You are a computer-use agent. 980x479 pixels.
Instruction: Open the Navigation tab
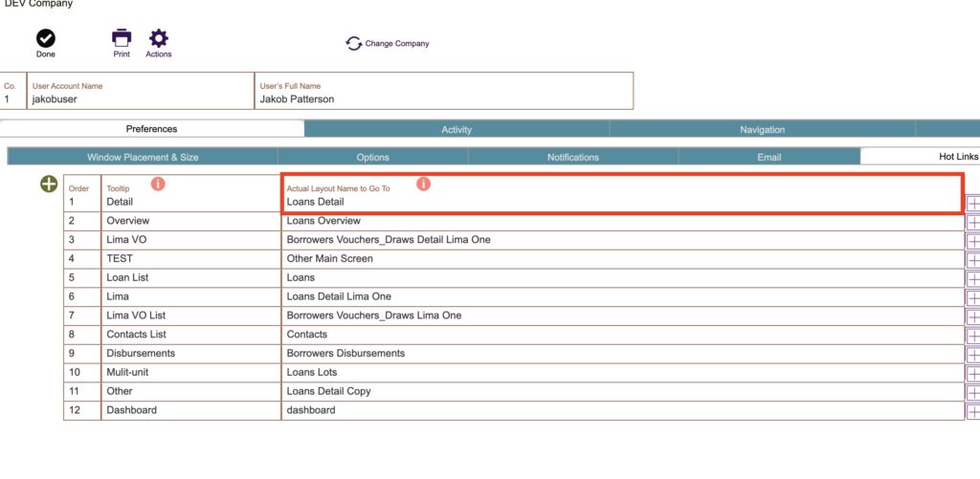pos(762,129)
